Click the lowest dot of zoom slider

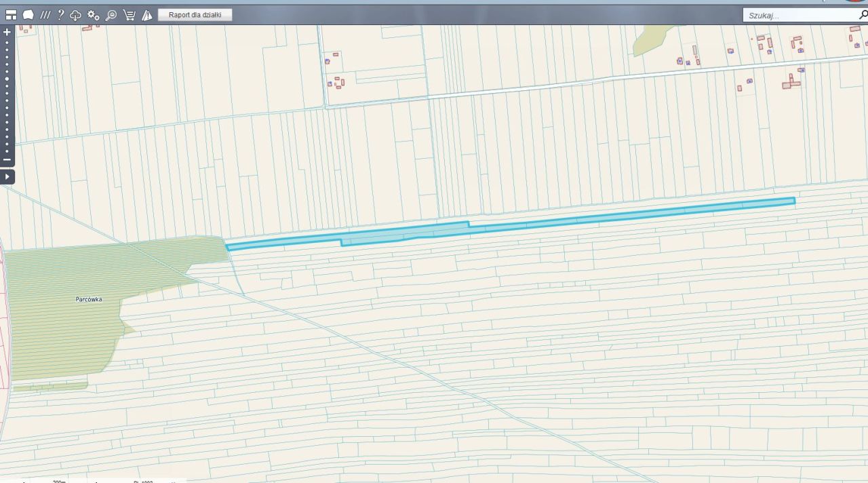coord(7,151)
